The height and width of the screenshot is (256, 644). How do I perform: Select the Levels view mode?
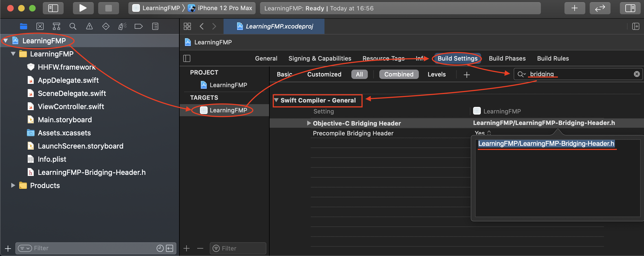point(437,74)
